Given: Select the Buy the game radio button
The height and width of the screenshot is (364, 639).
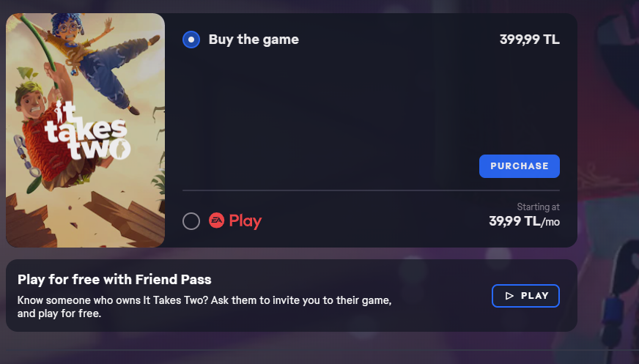Looking at the screenshot, I should pos(191,40).
